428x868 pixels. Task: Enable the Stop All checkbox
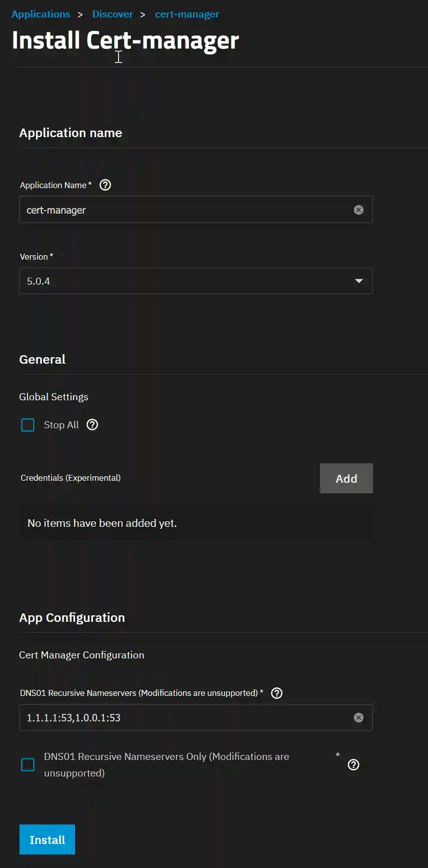tap(28, 425)
